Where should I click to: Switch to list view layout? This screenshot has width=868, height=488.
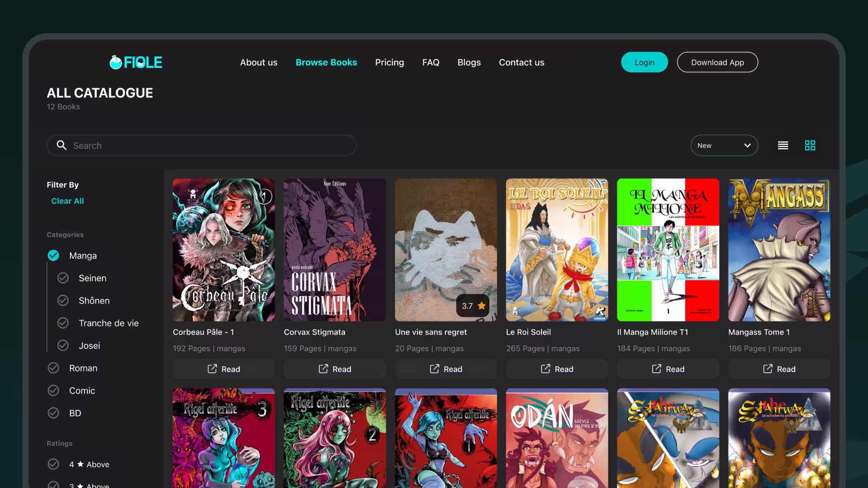click(783, 145)
